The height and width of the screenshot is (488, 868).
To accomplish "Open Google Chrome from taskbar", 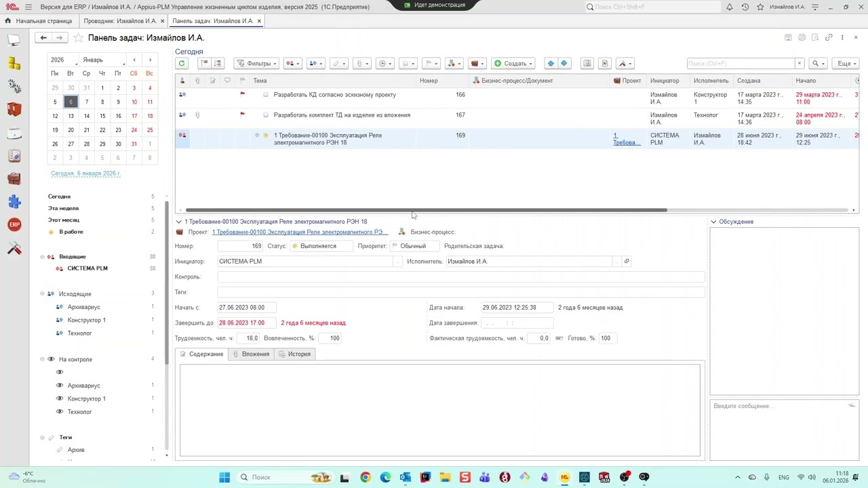I will coord(366,477).
